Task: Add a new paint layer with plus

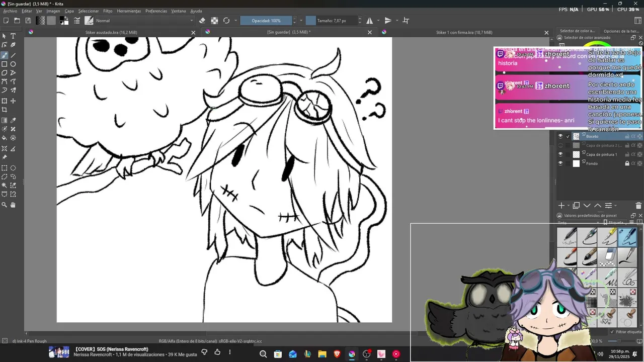Action: [561, 206]
